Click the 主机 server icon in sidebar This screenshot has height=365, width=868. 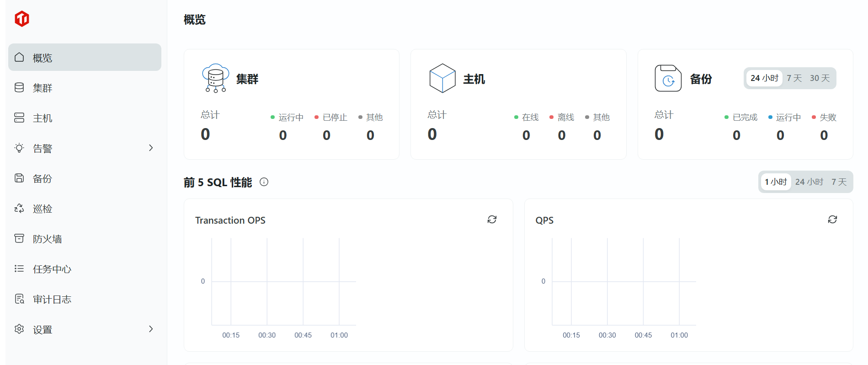pyautogui.click(x=19, y=118)
